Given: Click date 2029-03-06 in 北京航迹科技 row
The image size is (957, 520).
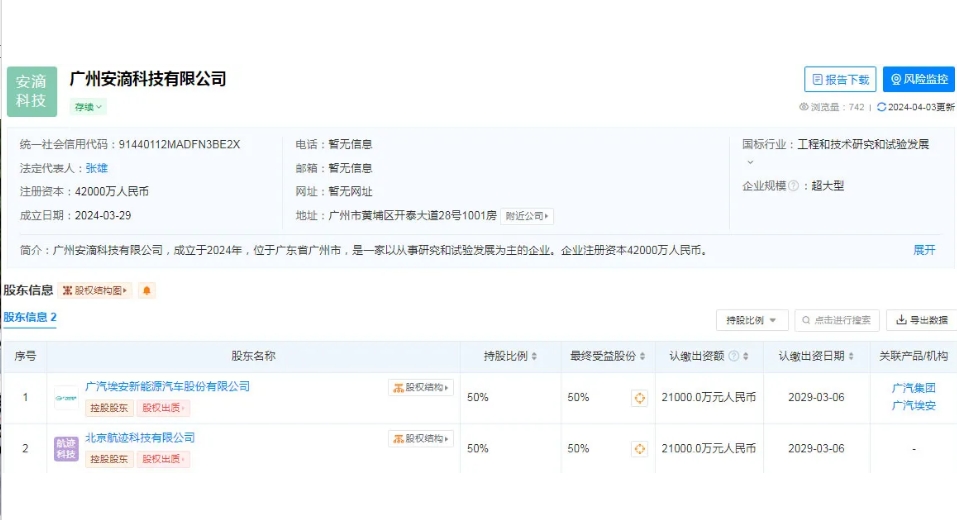Looking at the screenshot, I should (816, 449).
